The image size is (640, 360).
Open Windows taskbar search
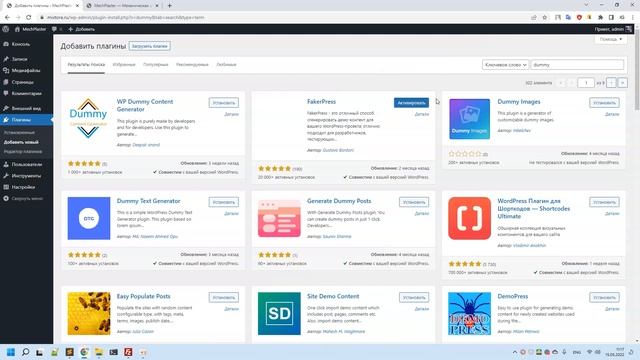[25, 352]
